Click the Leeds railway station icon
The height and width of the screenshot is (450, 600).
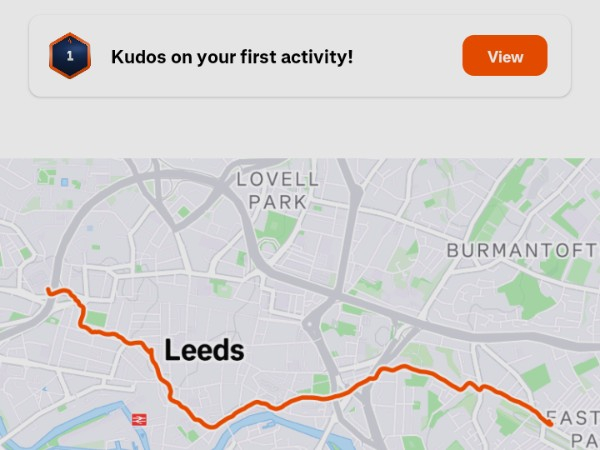[139, 419]
